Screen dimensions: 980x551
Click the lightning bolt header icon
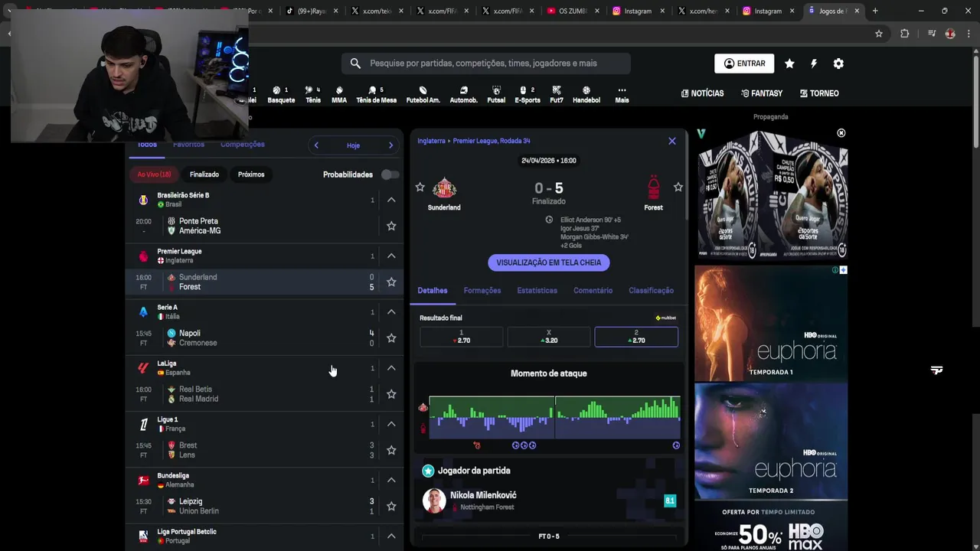pyautogui.click(x=814, y=64)
